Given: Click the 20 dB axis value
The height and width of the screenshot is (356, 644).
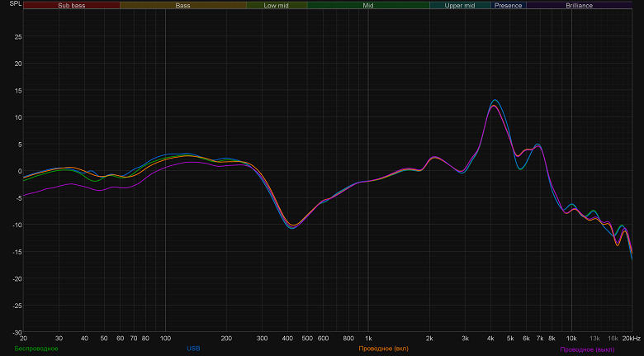Looking at the screenshot, I should [x=18, y=64].
